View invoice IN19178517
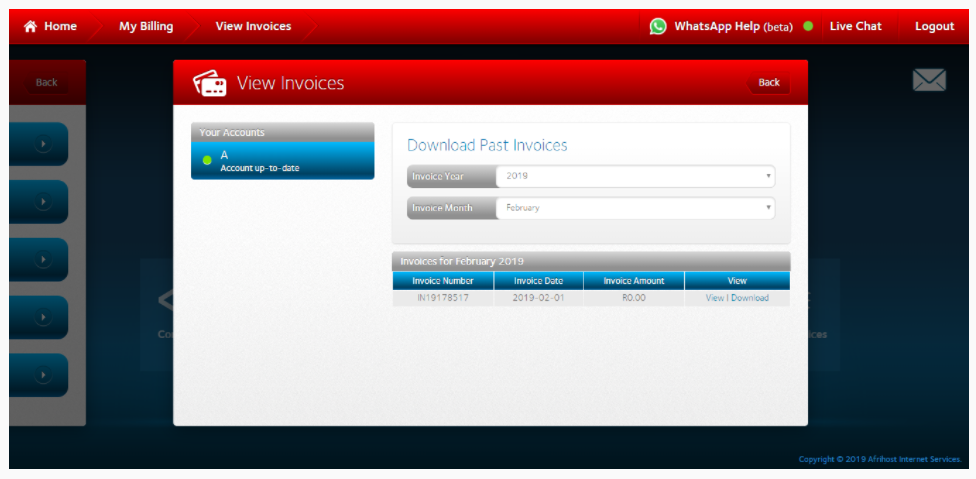 (x=714, y=298)
